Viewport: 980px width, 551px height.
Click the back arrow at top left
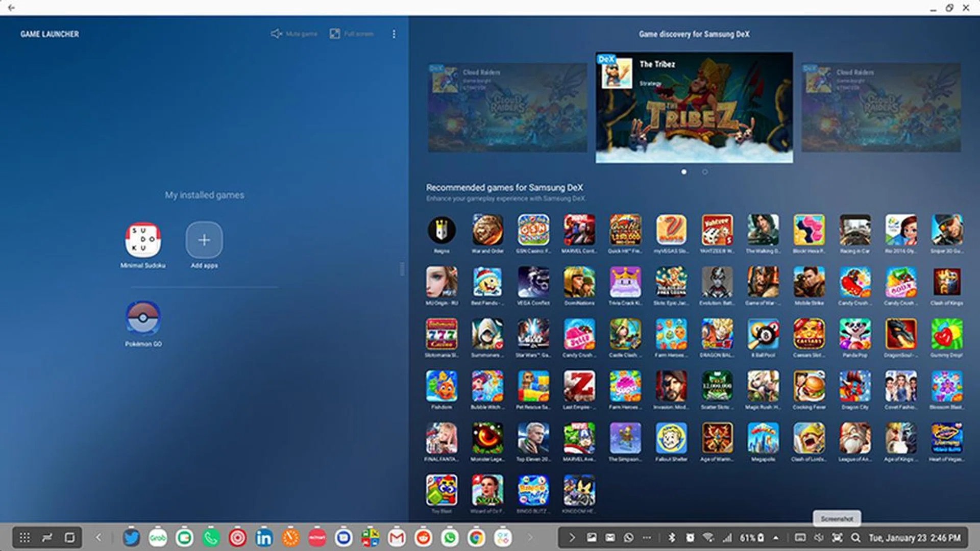11,8
